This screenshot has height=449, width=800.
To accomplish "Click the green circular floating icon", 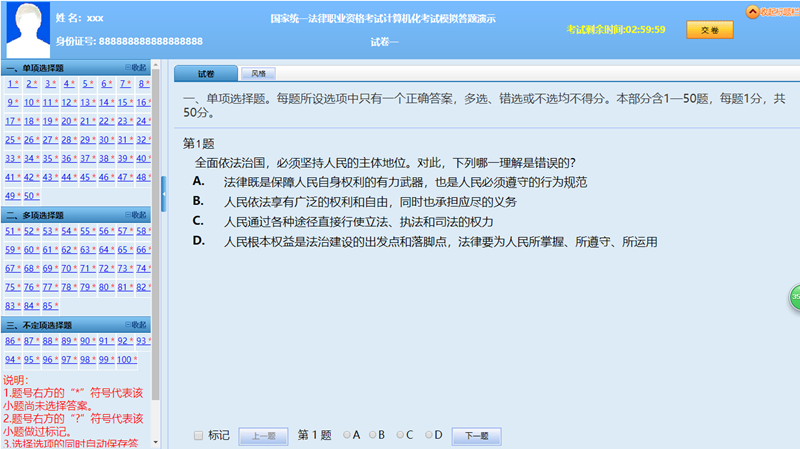I will click(x=795, y=298).
